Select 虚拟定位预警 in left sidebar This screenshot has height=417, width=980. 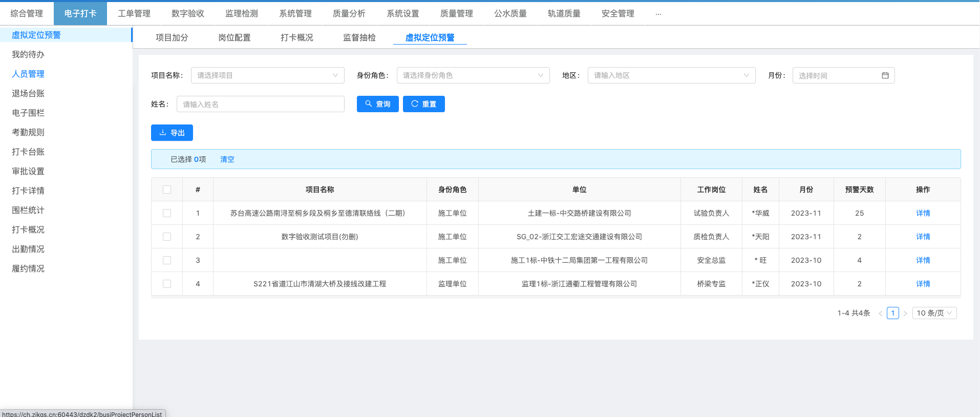[66, 35]
